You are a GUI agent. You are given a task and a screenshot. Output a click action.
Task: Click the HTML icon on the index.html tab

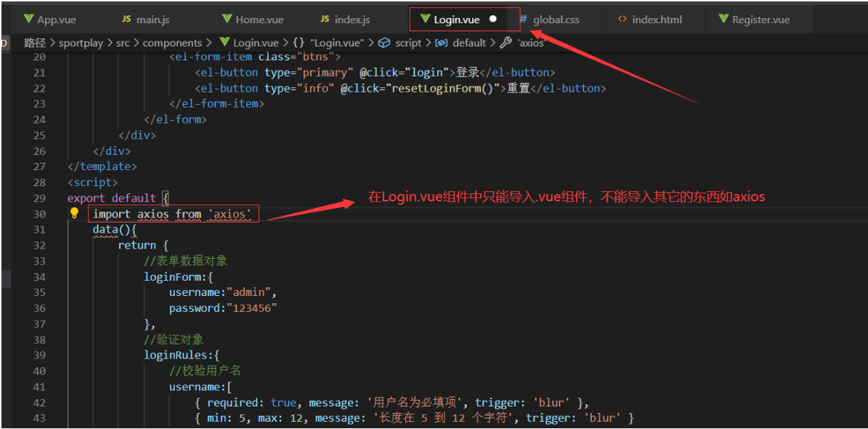point(623,19)
